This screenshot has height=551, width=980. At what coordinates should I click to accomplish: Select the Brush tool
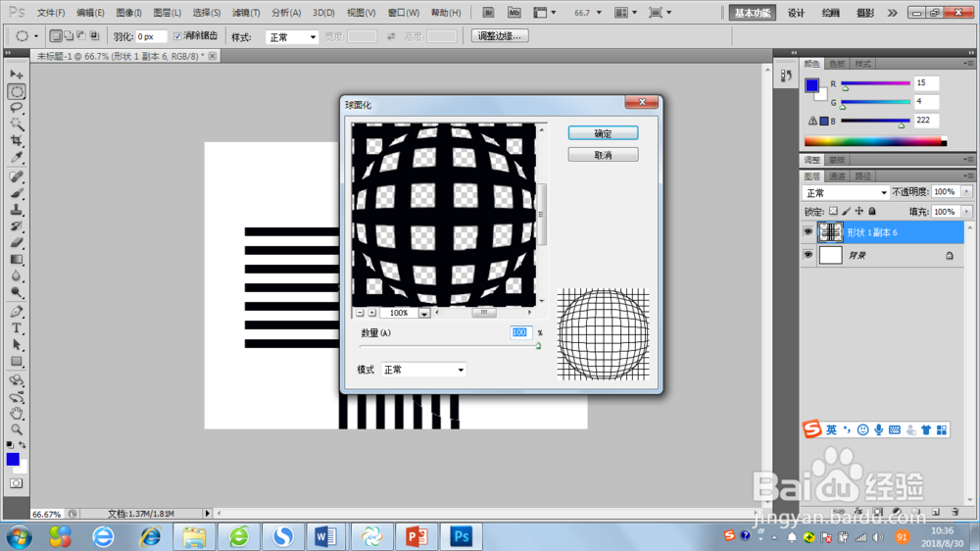point(17,193)
